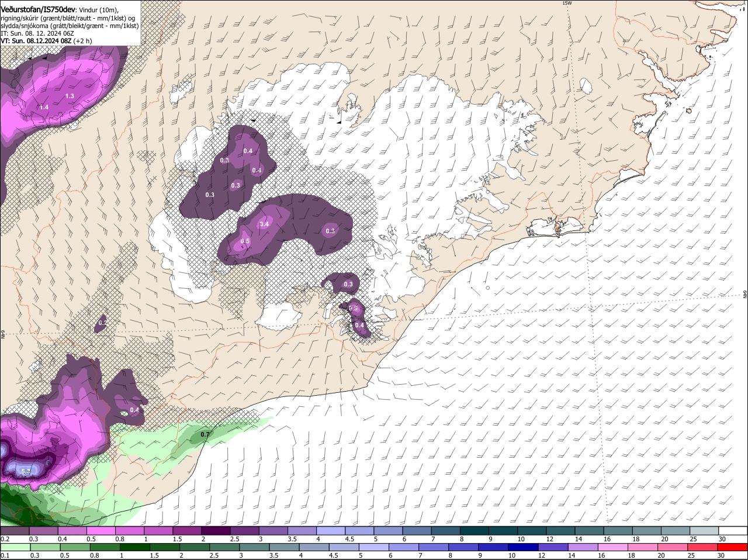Click the 'IT: Sun. 08. 12. 2024 06Z' line
Screen dimensions: 748x560
pos(37,33)
